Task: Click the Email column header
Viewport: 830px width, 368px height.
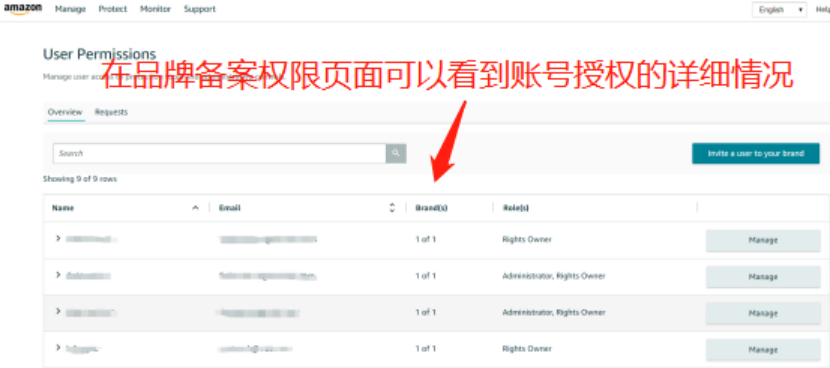Action: 230,208
